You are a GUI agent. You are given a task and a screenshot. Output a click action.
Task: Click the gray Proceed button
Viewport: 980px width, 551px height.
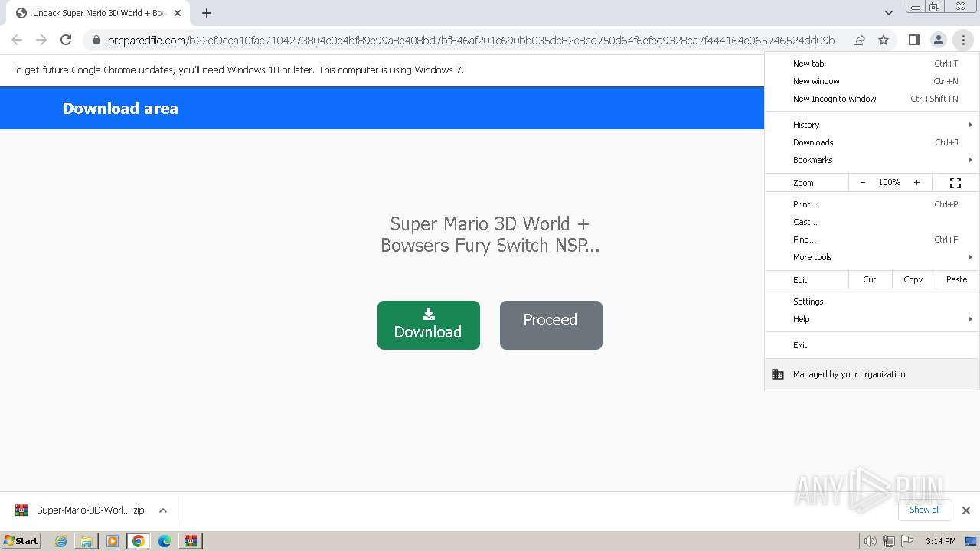pyautogui.click(x=551, y=325)
